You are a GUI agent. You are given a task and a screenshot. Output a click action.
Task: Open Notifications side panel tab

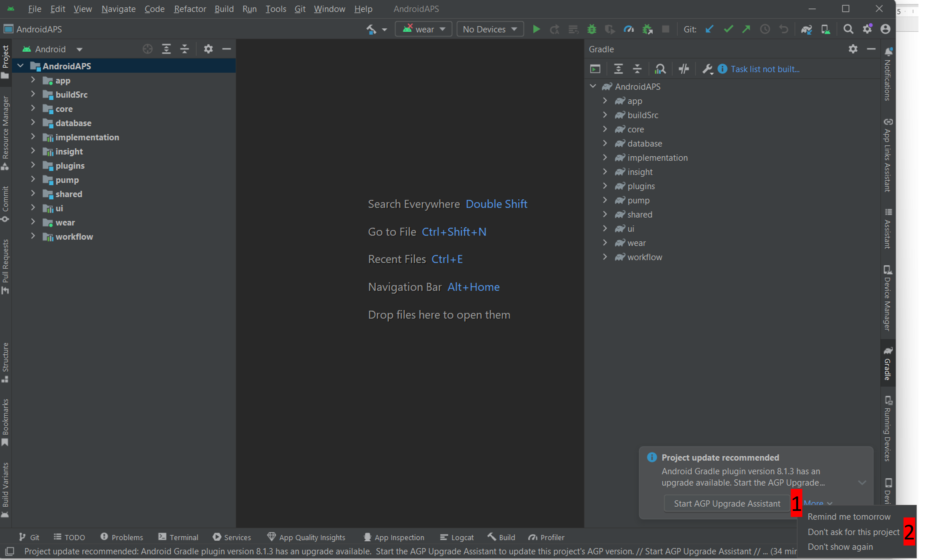coord(888,74)
